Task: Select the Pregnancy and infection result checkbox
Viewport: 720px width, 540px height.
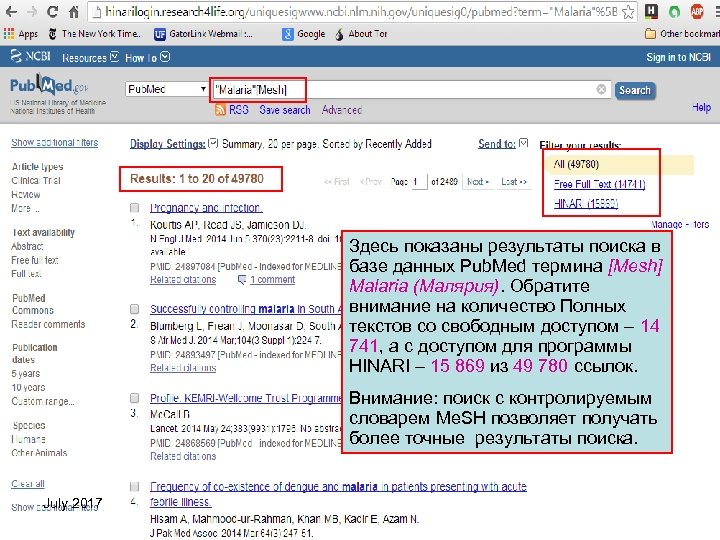Action: (135, 208)
